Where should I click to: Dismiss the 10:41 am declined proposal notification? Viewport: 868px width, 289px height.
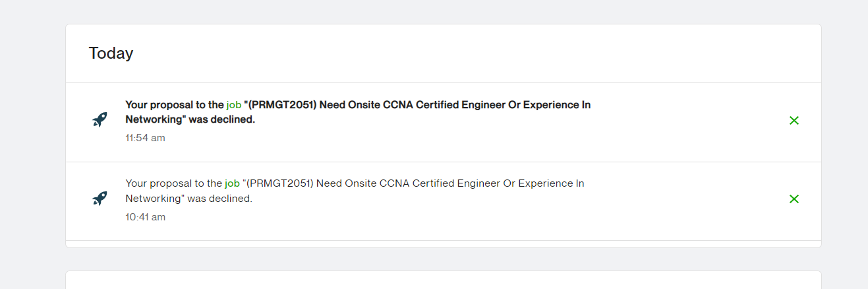(x=794, y=199)
